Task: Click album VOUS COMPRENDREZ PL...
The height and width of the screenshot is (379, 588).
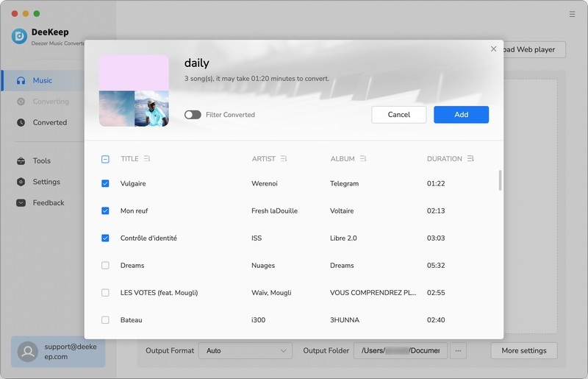Action: pyautogui.click(x=373, y=293)
